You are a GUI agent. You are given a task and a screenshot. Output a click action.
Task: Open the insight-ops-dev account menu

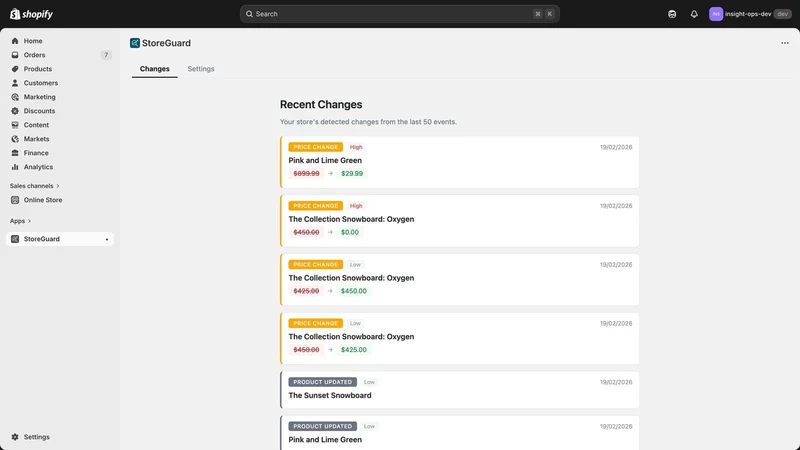(x=750, y=14)
